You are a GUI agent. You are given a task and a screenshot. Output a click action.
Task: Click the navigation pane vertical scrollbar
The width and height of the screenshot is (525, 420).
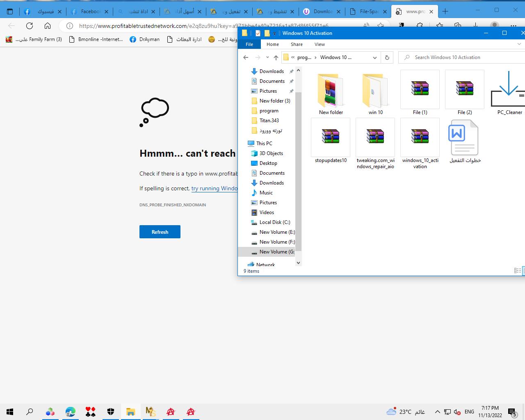[x=298, y=164]
